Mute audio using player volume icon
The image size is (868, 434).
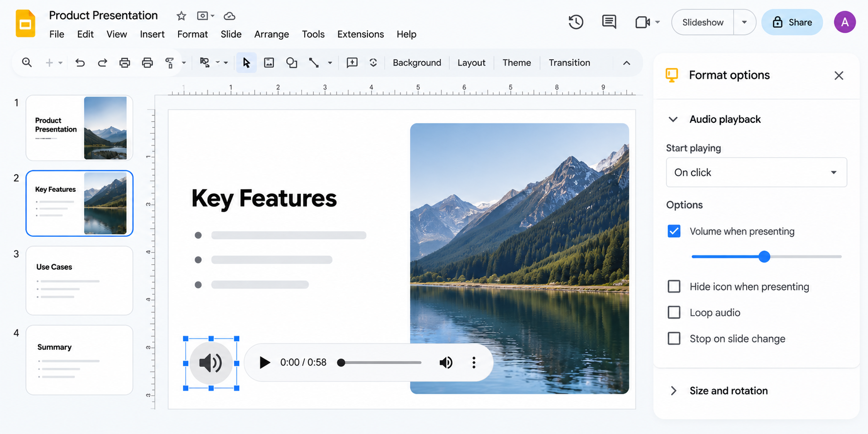pos(446,363)
